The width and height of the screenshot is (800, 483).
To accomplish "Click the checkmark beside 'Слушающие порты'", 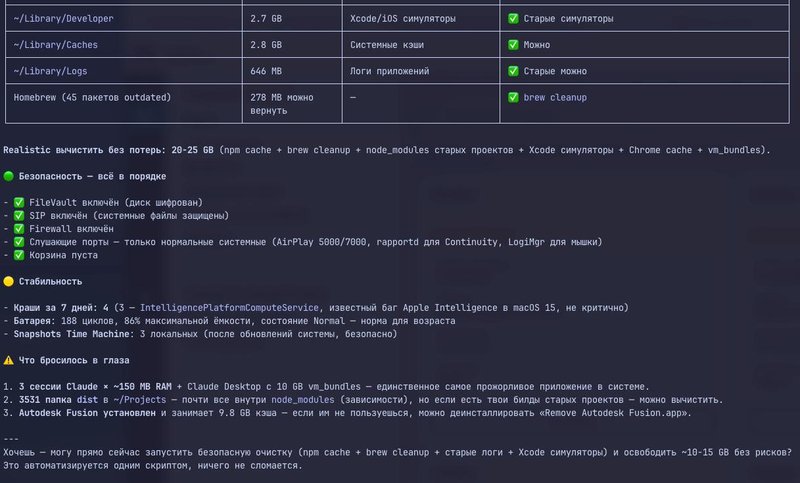I will (19, 242).
